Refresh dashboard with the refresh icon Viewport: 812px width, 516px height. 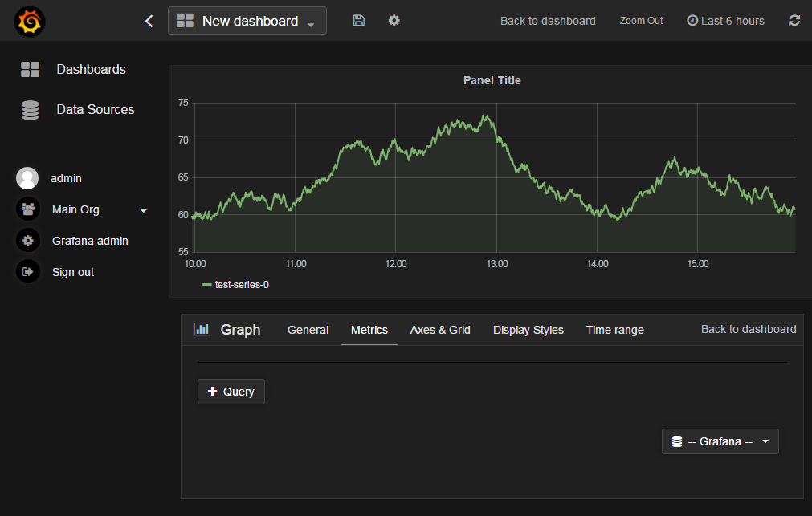(794, 21)
